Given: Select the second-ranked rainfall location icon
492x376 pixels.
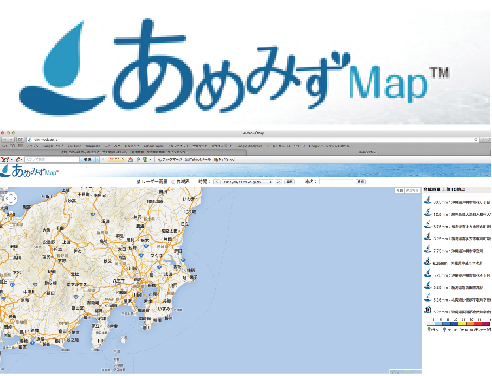Looking at the screenshot, I should [428, 213].
